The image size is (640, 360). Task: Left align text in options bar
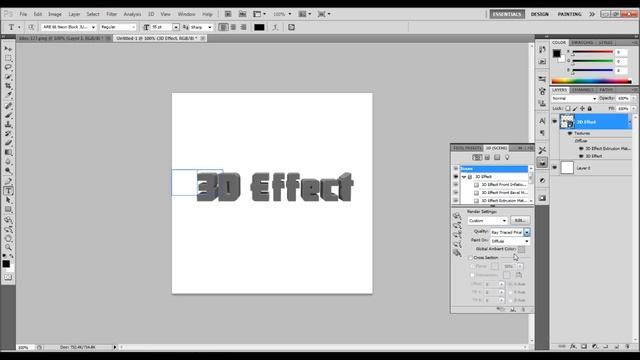223,27
